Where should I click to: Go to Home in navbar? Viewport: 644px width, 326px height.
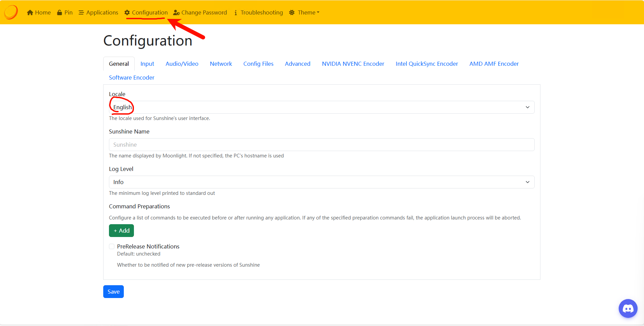pyautogui.click(x=39, y=12)
